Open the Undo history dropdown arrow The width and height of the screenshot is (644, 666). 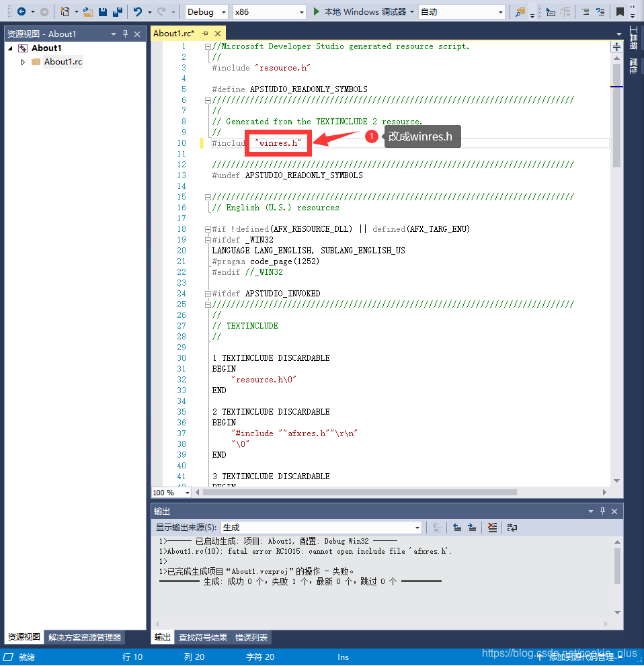[x=150, y=12]
